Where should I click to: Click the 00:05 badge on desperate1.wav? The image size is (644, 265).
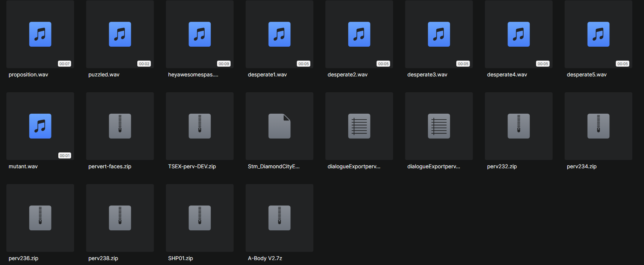click(x=304, y=64)
